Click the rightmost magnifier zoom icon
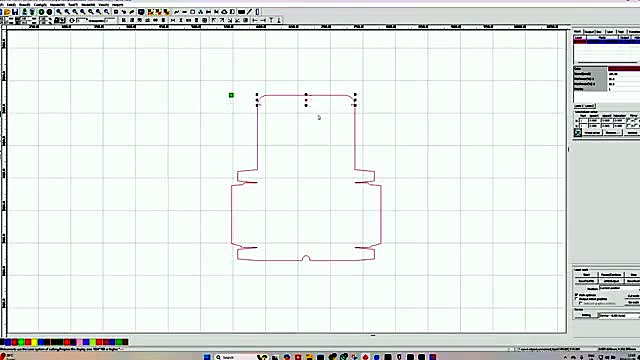The image size is (640, 360). coord(107,12)
